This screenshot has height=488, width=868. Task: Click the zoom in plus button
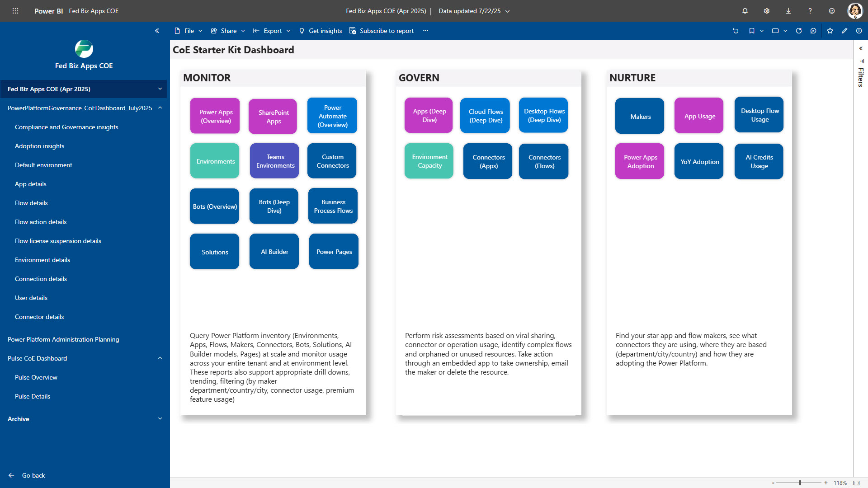pyautogui.click(x=826, y=483)
